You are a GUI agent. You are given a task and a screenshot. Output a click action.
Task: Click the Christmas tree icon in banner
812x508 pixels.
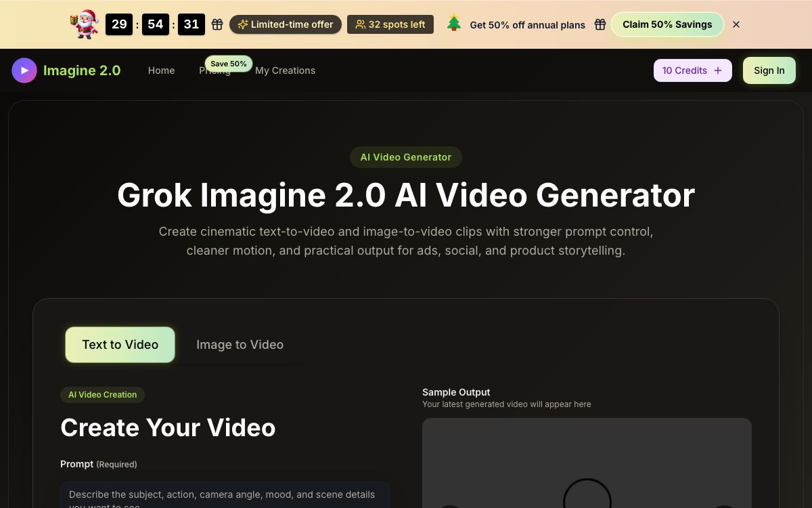[454, 24]
